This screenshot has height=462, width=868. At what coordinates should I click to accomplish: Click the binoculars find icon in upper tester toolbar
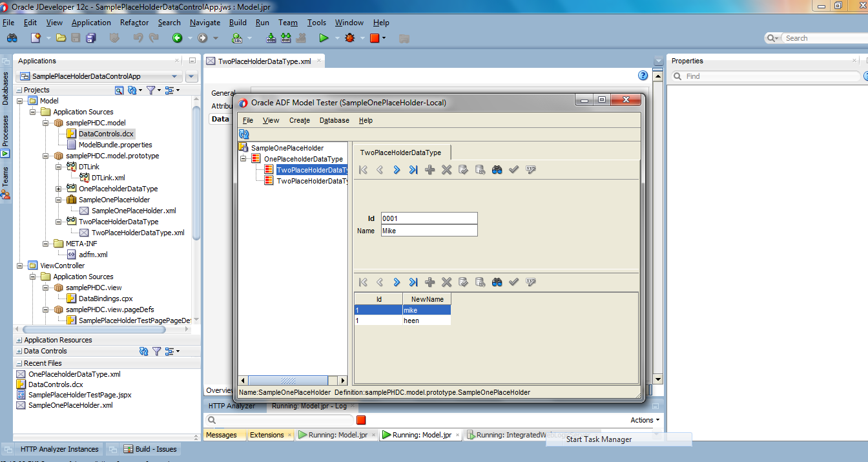(497, 170)
